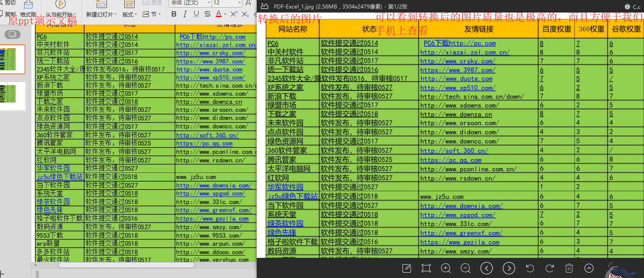Zoom in with the magnifier plus icon
644x278 pixels.
click(x=446, y=268)
